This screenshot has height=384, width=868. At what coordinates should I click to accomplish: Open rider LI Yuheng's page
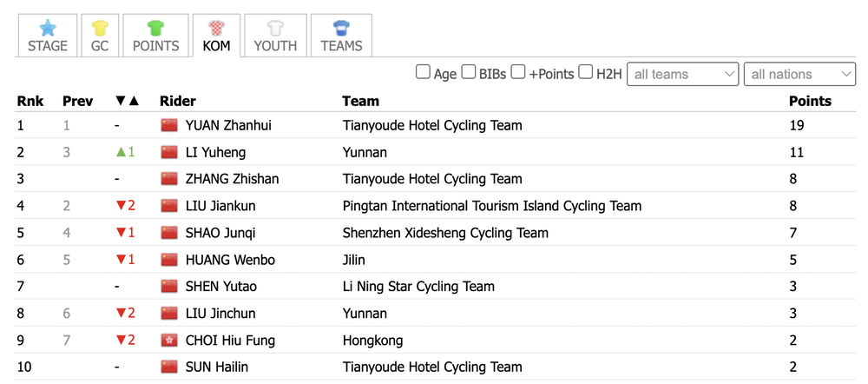215,152
